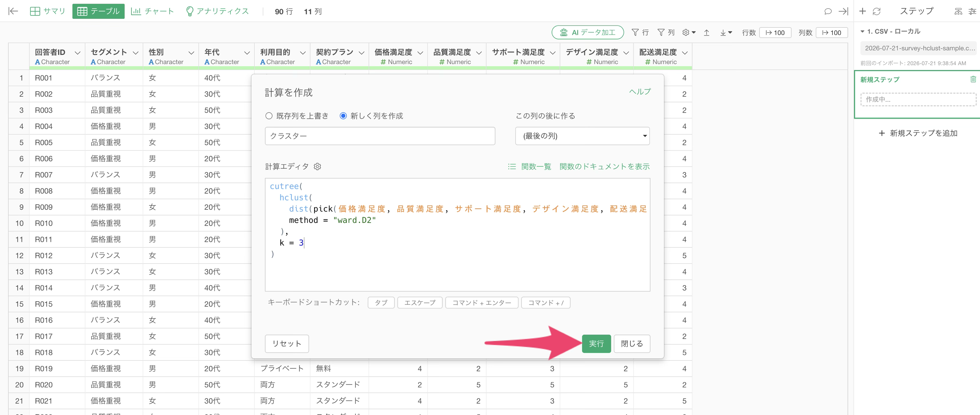The width and height of the screenshot is (980, 415).
Task: Open the 利用目的 column menu
Action: tap(302, 53)
